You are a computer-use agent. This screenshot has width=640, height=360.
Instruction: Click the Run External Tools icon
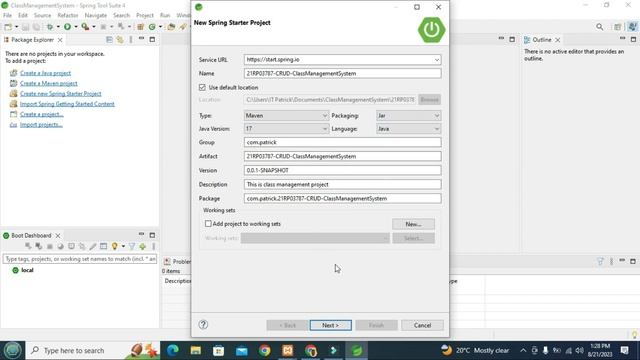pyautogui.click(x=85, y=27)
